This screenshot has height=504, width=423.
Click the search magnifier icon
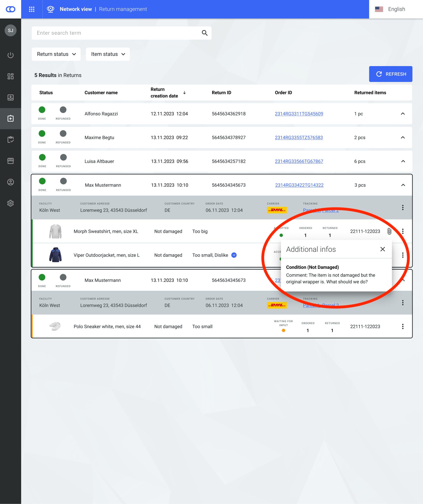point(204,33)
